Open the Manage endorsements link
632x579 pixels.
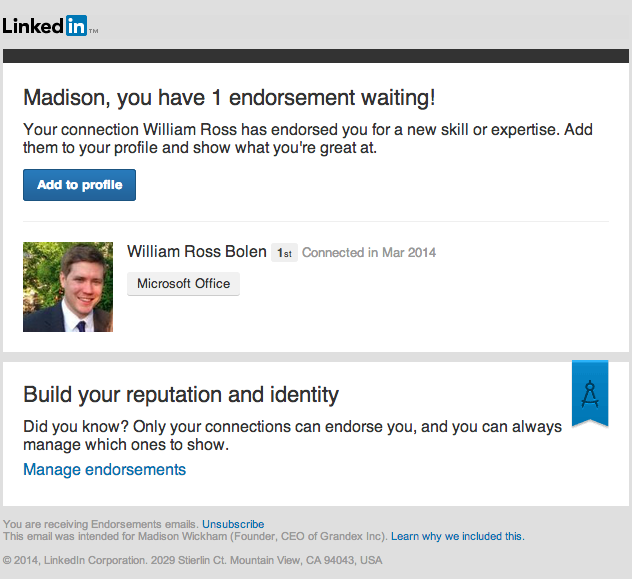[104, 469]
